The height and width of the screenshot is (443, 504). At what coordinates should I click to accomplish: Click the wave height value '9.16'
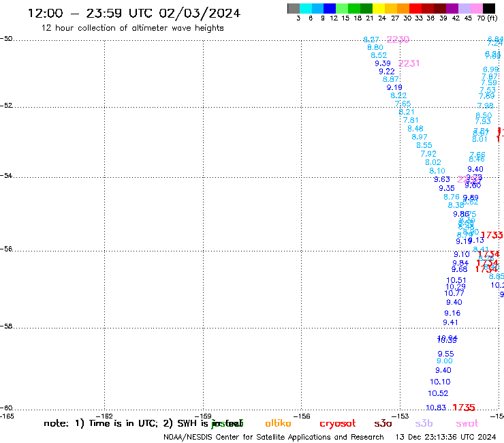pos(452,313)
